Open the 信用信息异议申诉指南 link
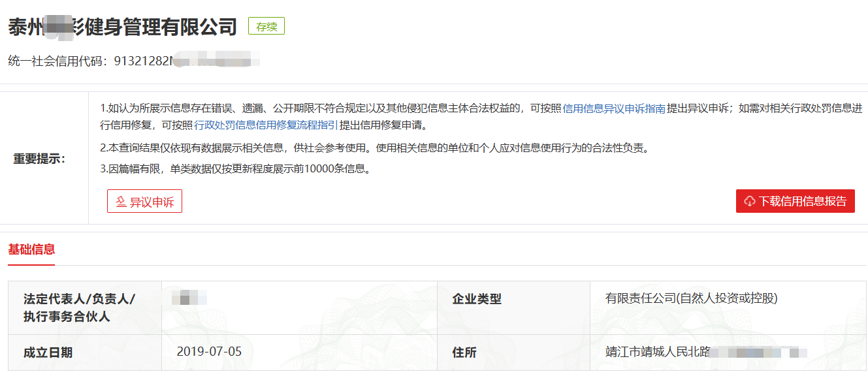868x376 pixels. (614, 109)
